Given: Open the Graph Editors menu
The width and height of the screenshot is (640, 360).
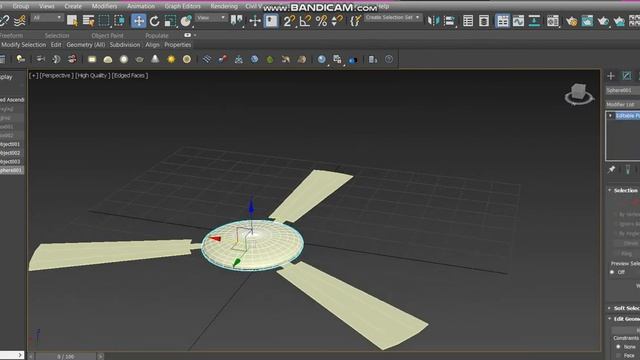Looking at the screenshot, I should coord(182,6).
